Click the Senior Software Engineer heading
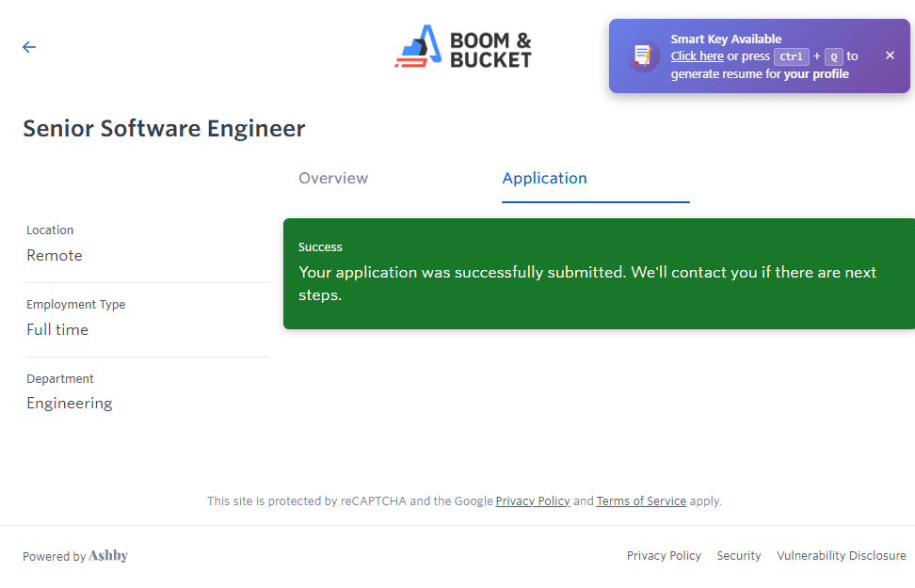 [164, 129]
